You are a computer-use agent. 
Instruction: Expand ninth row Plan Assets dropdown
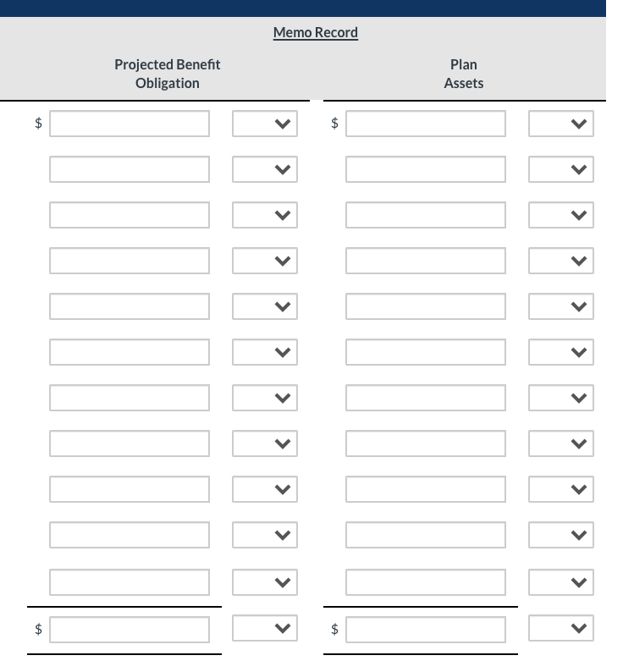561,490
